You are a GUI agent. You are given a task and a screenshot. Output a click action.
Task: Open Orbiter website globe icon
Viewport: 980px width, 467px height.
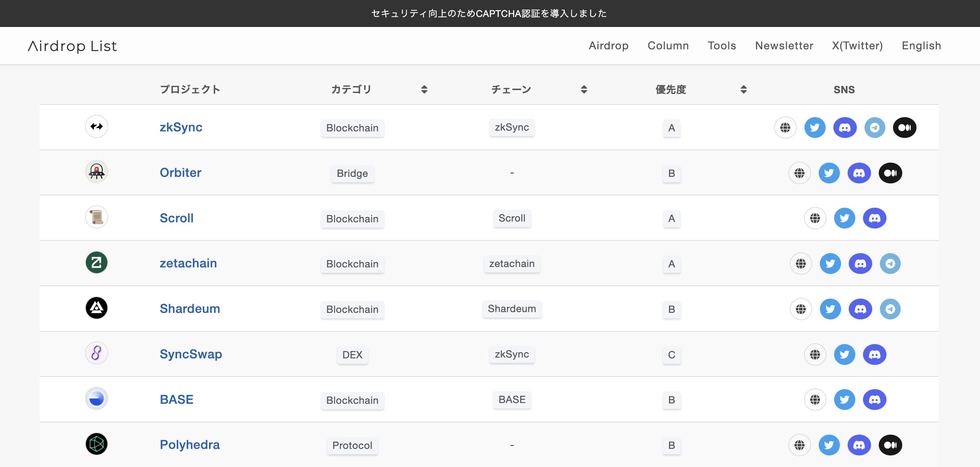coord(799,173)
